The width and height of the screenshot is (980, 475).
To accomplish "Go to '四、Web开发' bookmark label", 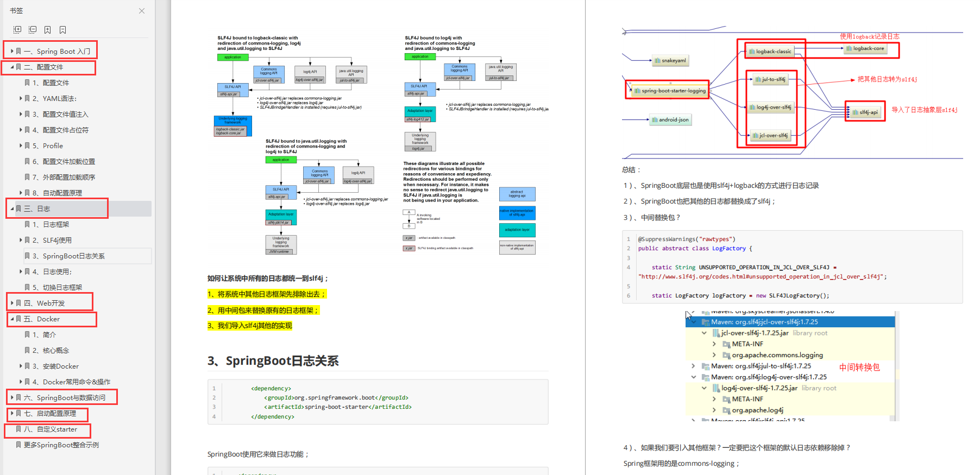I will 45,303.
